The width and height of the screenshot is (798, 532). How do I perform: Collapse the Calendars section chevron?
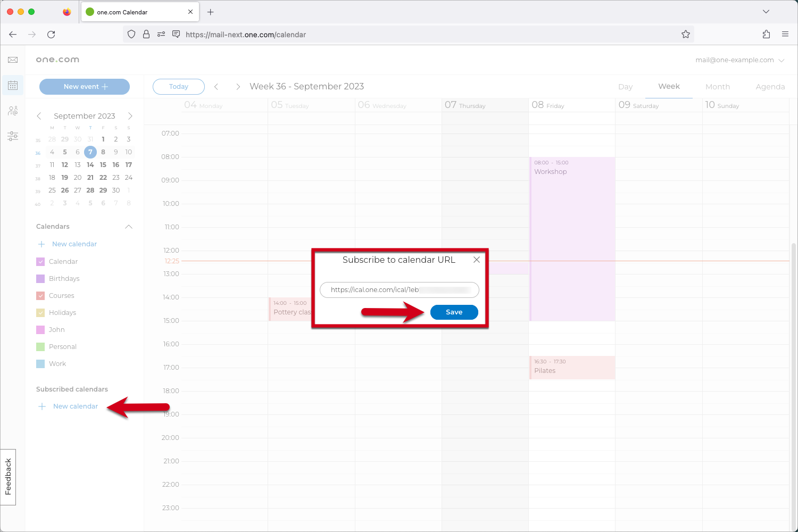(128, 226)
